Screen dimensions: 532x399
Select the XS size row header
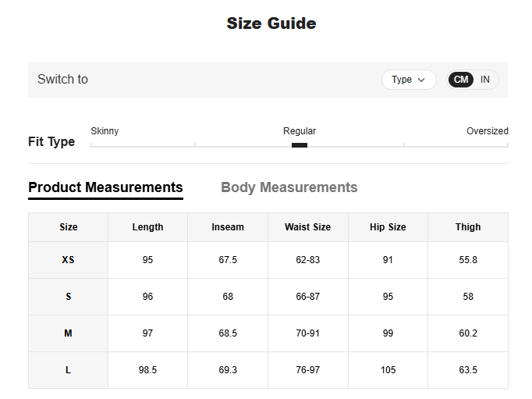(x=68, y=260)
